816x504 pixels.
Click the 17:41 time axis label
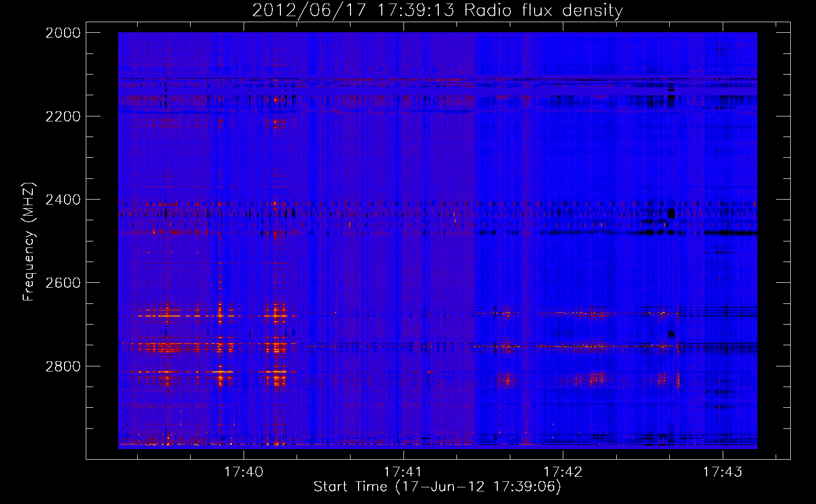pos(403,472)
